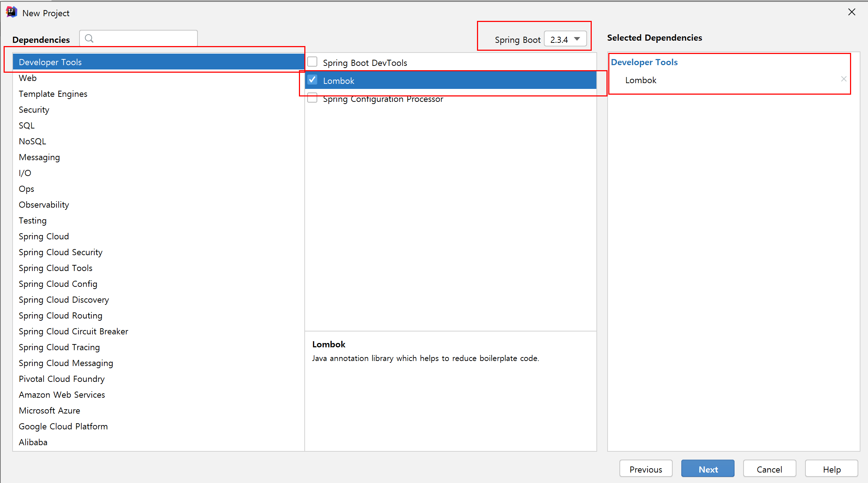
Task: Select the Template Engines category
Action: (x=159, y=94)
